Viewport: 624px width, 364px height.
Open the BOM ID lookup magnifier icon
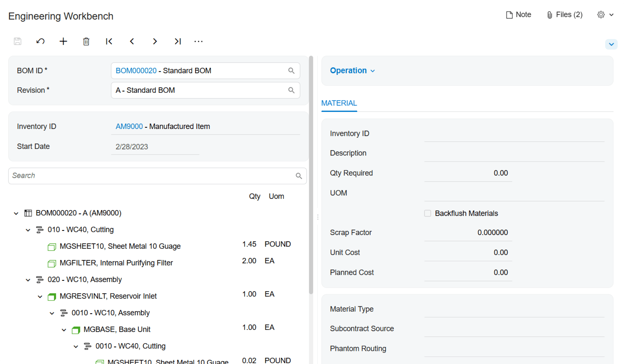coord(291,70)
